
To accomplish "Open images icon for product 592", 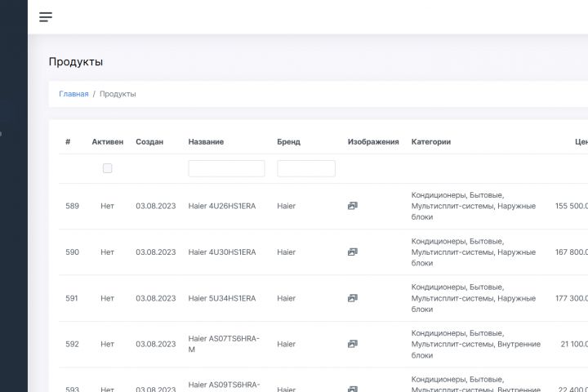I will click(352, 344).
